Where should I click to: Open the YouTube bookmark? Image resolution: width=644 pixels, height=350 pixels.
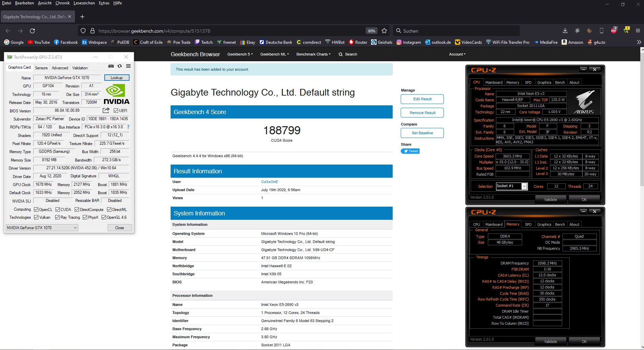pos(39,42)
